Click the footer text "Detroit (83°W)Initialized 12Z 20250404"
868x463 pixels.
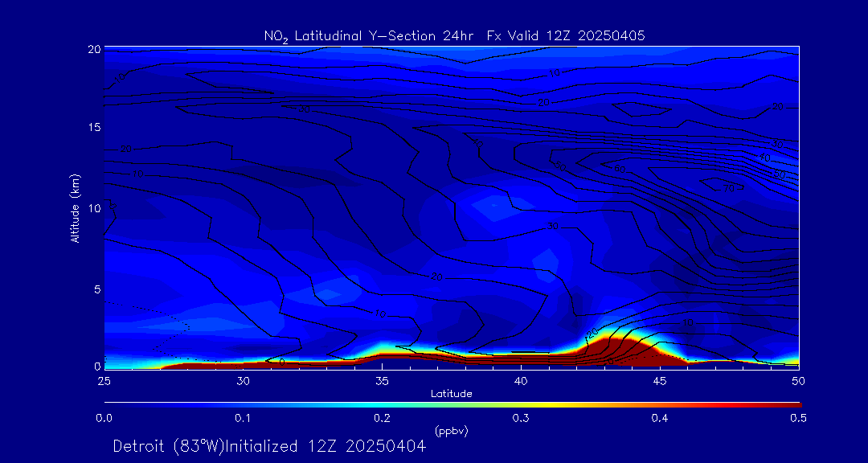point(269,446)
